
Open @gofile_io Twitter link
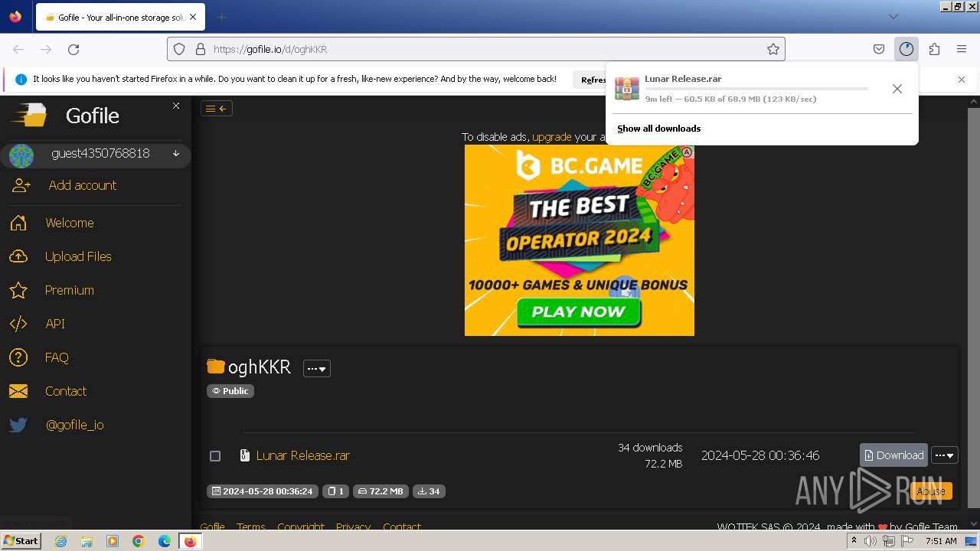point(74,425)
